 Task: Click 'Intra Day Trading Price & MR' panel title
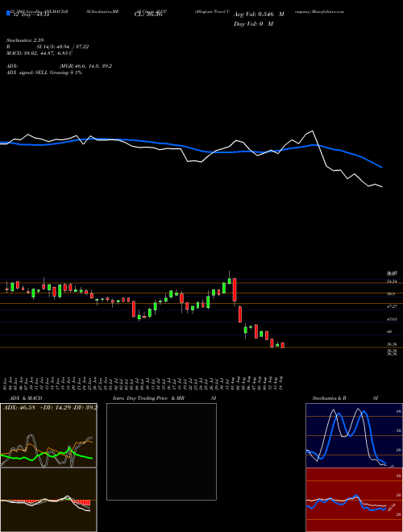click(148, 398)
